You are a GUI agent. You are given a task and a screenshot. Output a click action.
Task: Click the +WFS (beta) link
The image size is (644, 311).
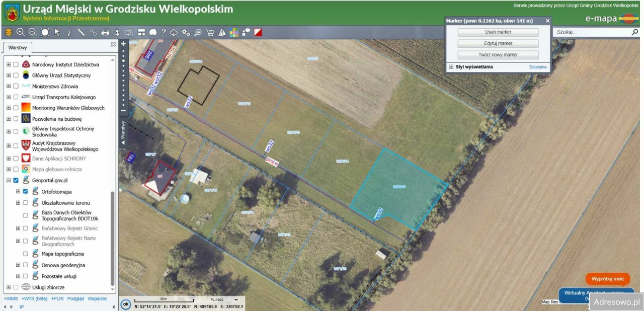click(35, 299)
